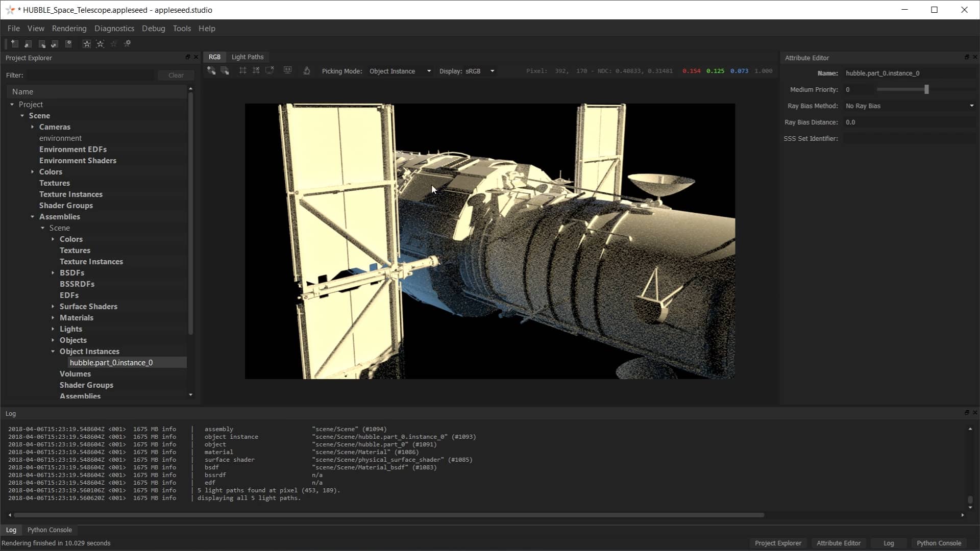Image resolution: width=980 pixels, height=551 pixels.
Task: Open the Tools menu
Action: click(182, 29)
